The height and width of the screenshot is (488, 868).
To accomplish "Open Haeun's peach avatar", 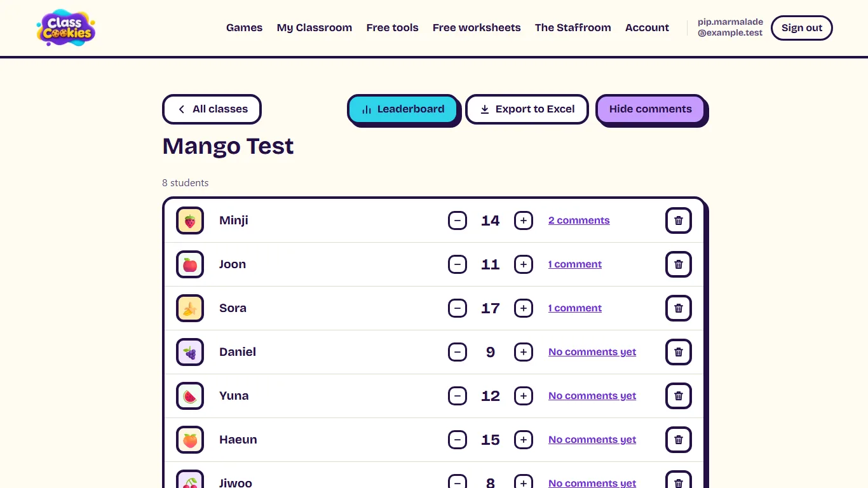I will point(190,440).
